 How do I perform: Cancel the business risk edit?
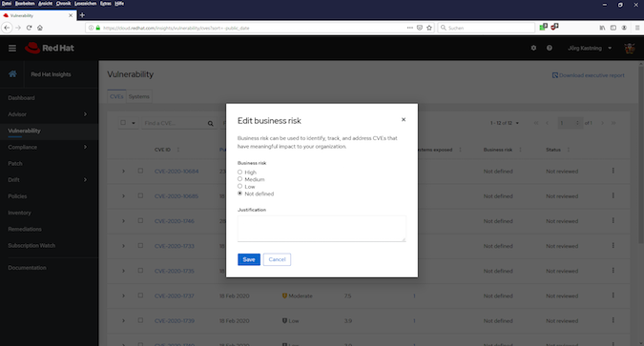click(x=277, y=259)
